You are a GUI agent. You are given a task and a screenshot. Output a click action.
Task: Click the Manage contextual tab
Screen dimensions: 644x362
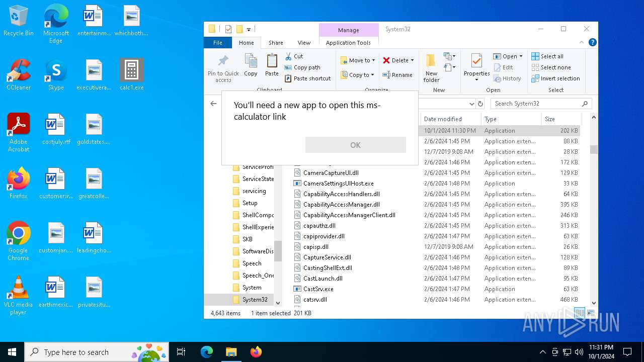(349, 30)
